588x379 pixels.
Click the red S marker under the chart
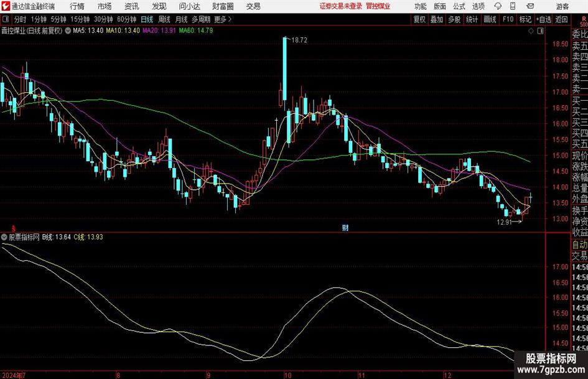pyautogui.click(x=14, y=228)
